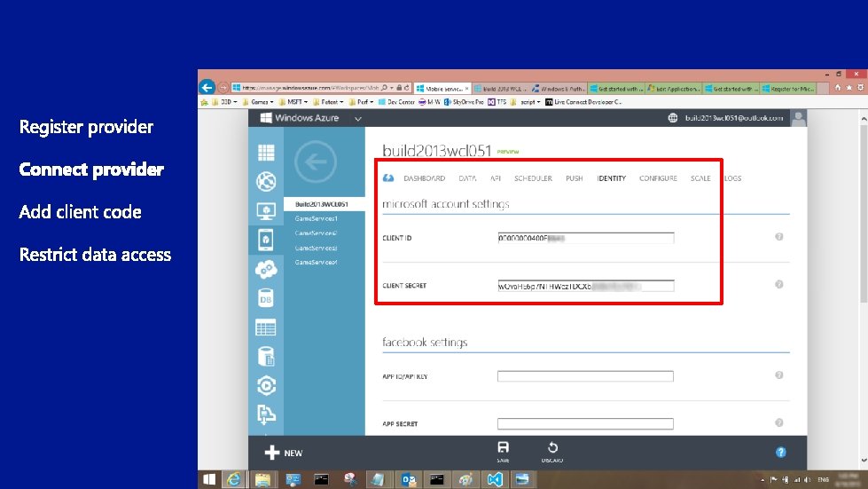Expand the Perf favorites folder dropdown
Viewport: 868px width, 489px height.
click(371, 102)
